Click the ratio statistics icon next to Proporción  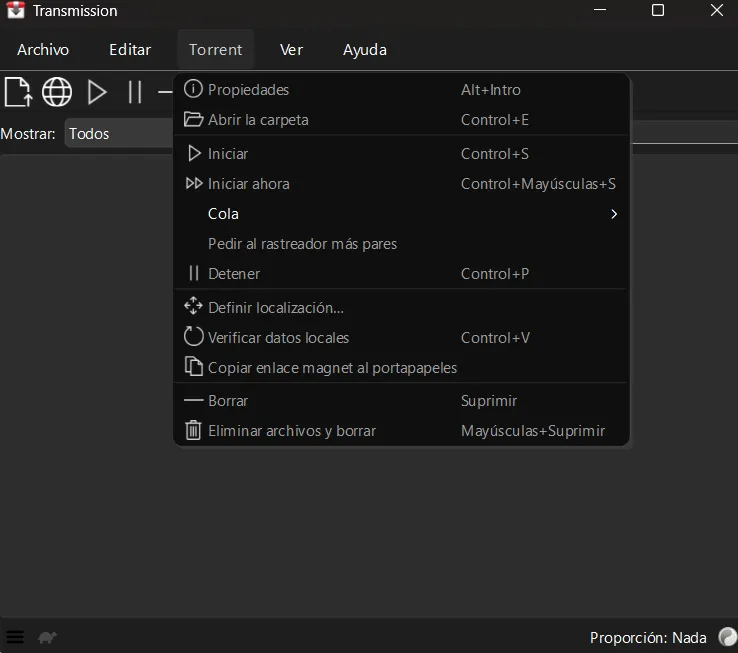click(x=727, y=637)
